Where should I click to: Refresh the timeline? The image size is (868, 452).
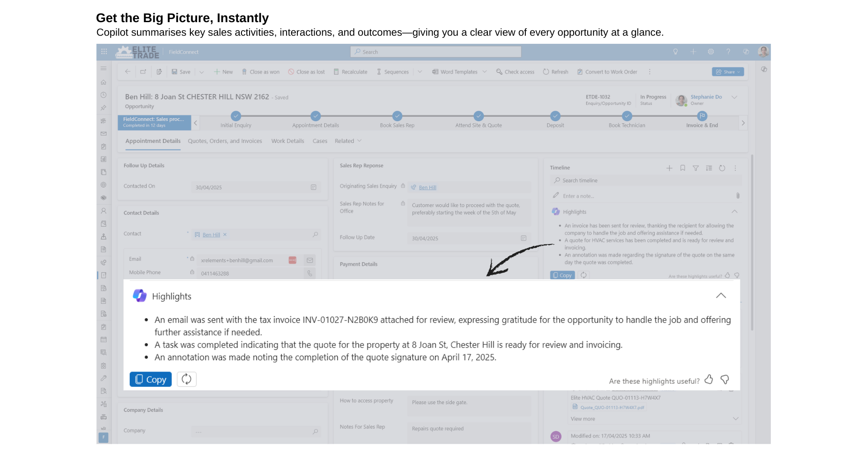(x=722, y=168)
